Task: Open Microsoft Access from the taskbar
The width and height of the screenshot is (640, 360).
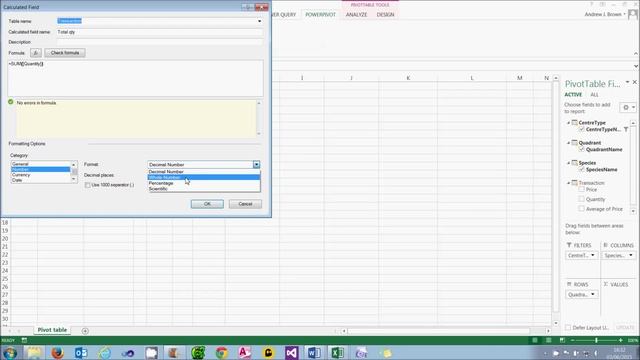Action: (245, 353)
